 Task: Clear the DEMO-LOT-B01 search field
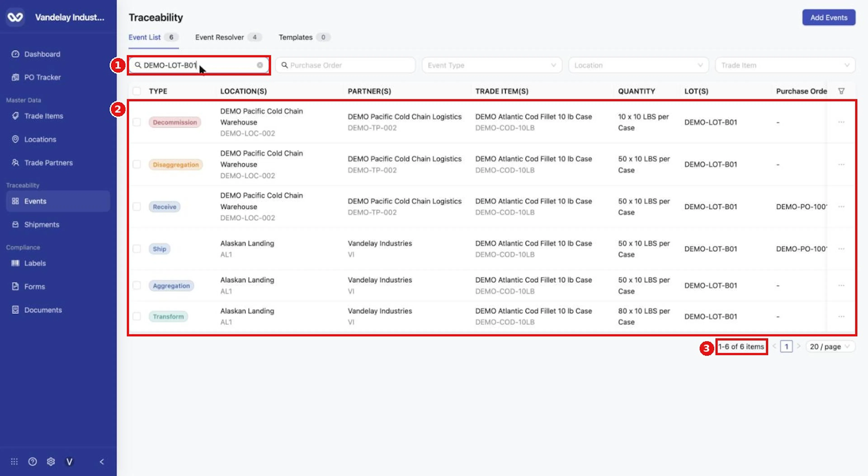click(260, 65)
